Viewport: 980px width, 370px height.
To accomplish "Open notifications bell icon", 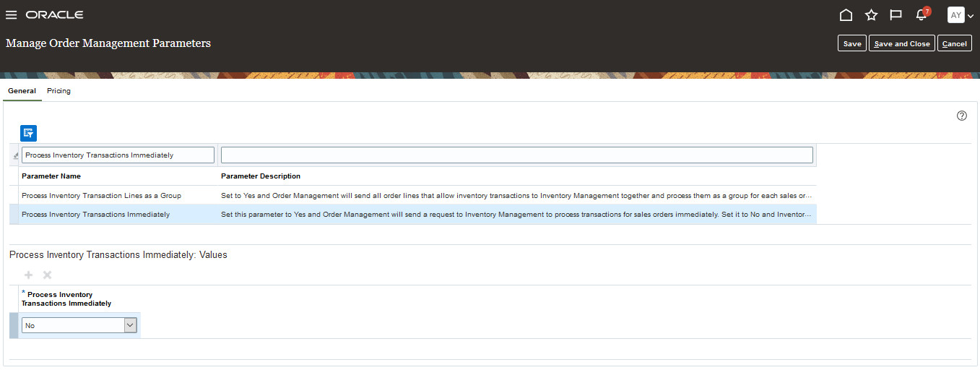I will pos(921,15).
